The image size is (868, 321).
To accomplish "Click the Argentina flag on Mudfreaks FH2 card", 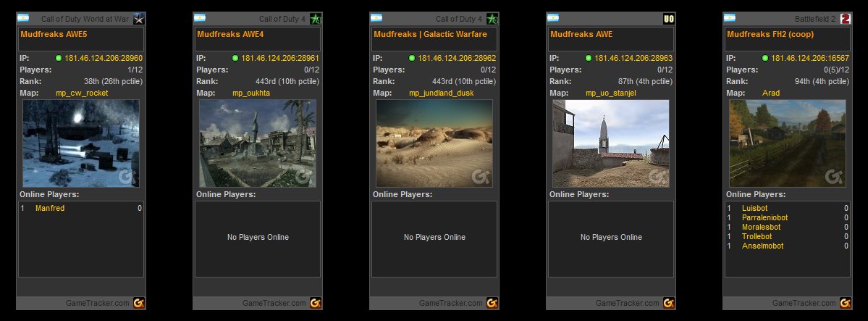I will coord(729,17).
